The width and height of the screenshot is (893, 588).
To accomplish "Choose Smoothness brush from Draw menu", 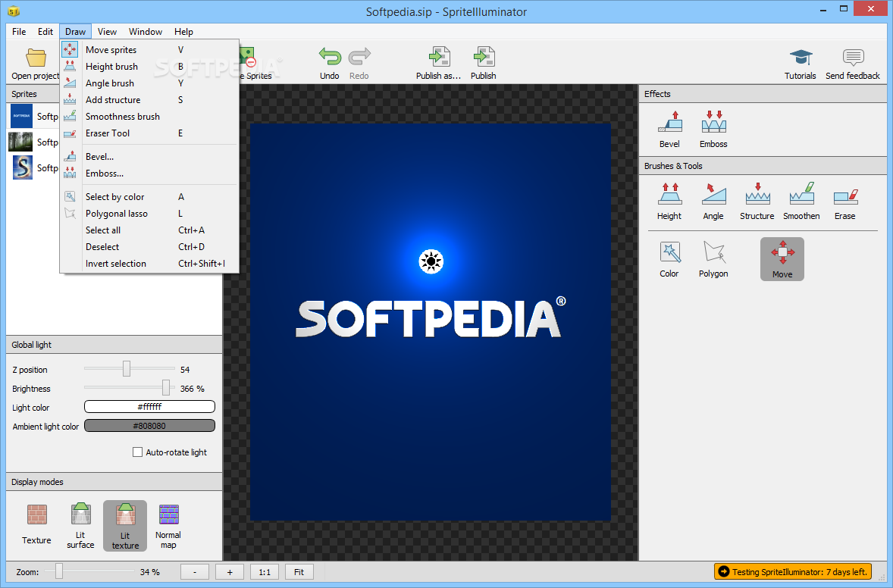I will [x=149, y=116].
